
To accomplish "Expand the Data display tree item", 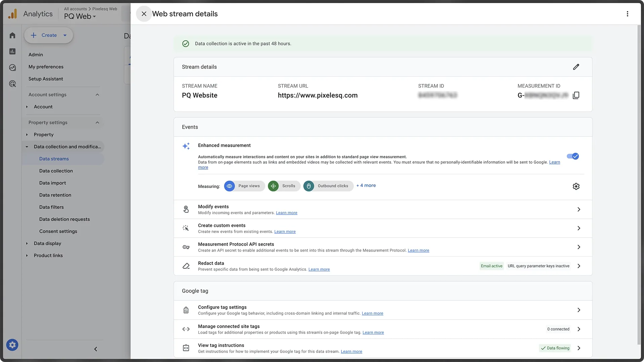I will tap(27, 243).
